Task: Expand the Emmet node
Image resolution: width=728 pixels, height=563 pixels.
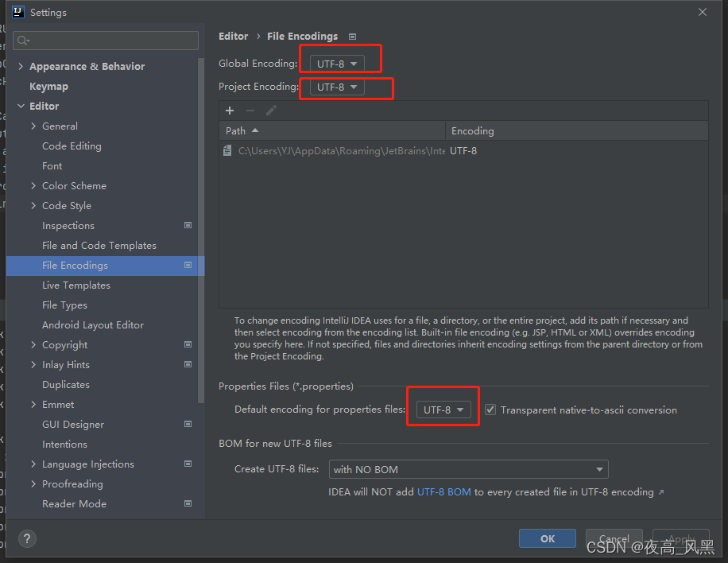Action: coord(33,405)
